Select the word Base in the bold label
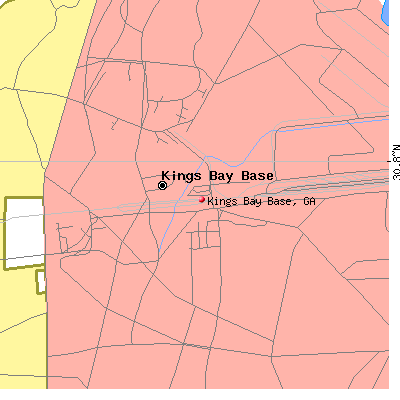This screenshot has height=400, width=400. pyautogui.click(x=257, y=176)
